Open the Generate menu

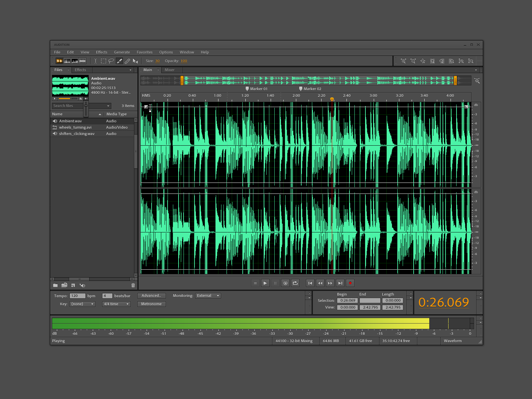point(122,52)
